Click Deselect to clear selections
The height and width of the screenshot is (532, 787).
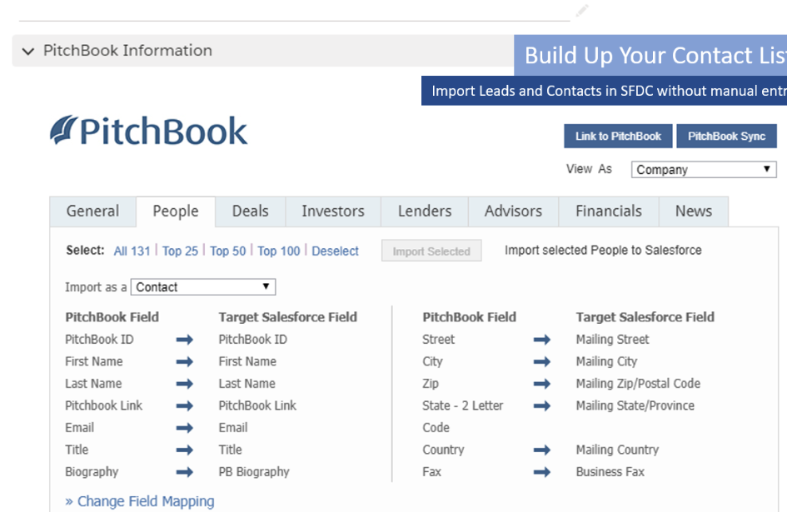[335, 251]
